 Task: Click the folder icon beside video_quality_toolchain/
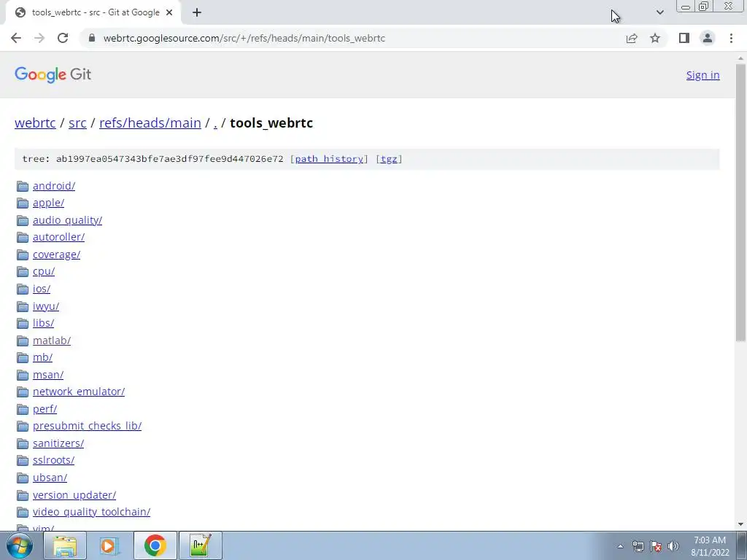tap(23, 513)
